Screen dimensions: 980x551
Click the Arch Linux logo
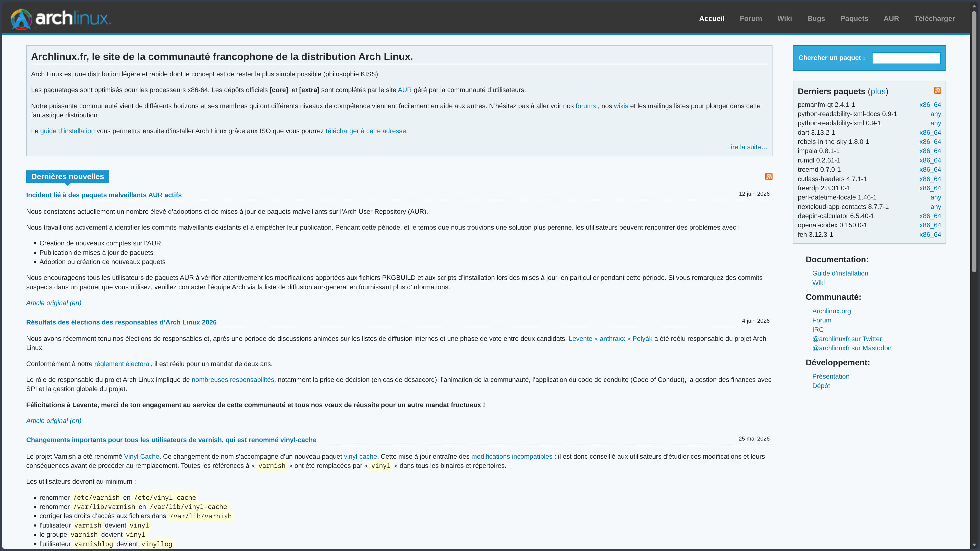point(60,19)
